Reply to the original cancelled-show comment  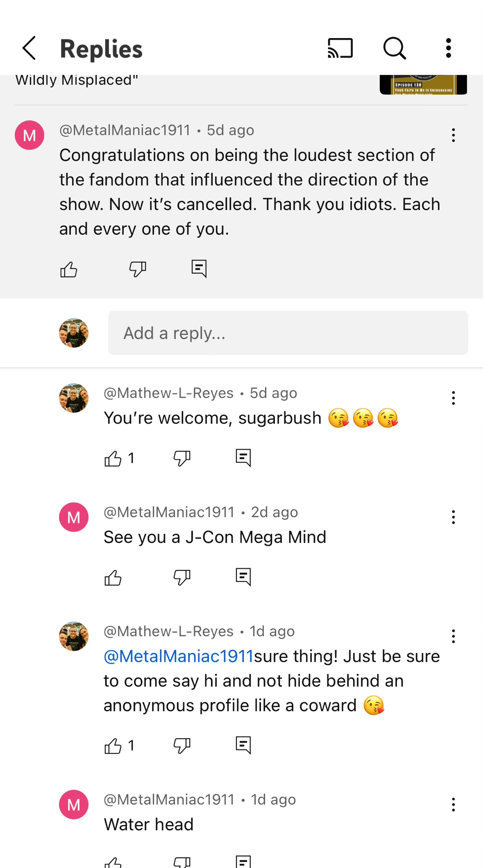[x=199, y=269]
